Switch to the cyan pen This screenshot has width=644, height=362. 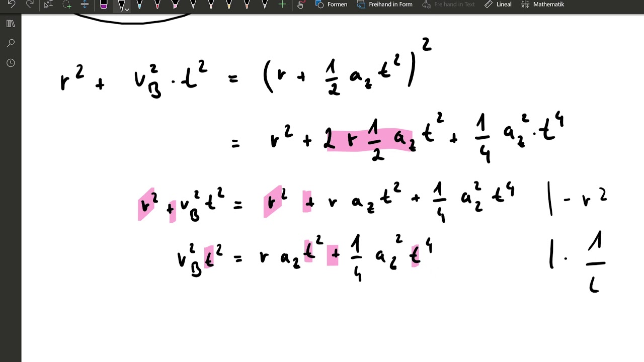coord(139,4)
